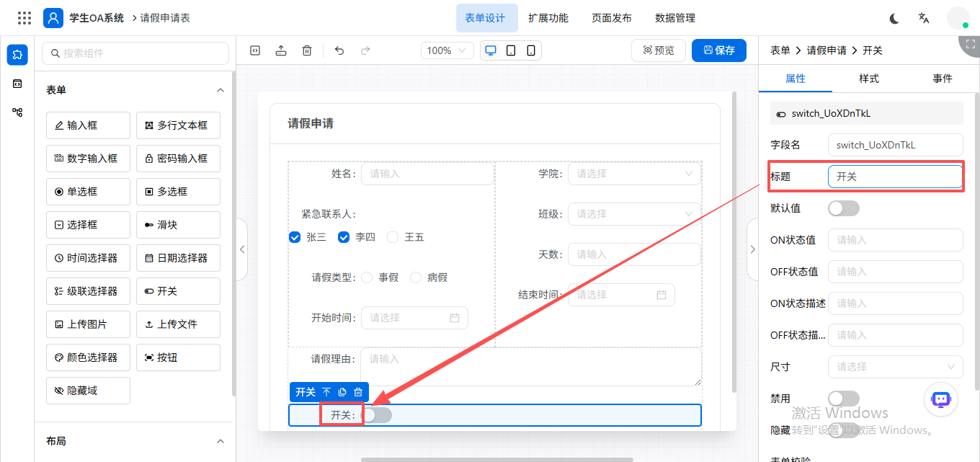Open the outline tree sidebar icon
The height and width of the screenshot is (462, 980).
17,112
